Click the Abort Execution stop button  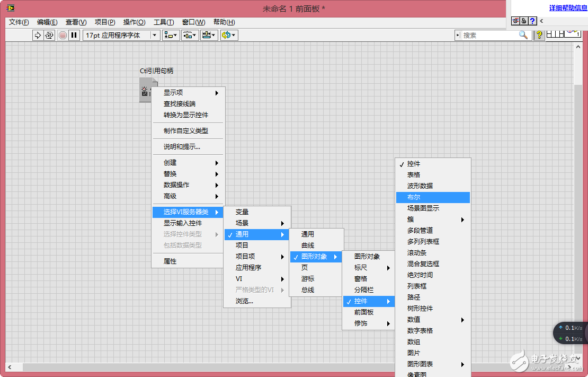[63, 36]
